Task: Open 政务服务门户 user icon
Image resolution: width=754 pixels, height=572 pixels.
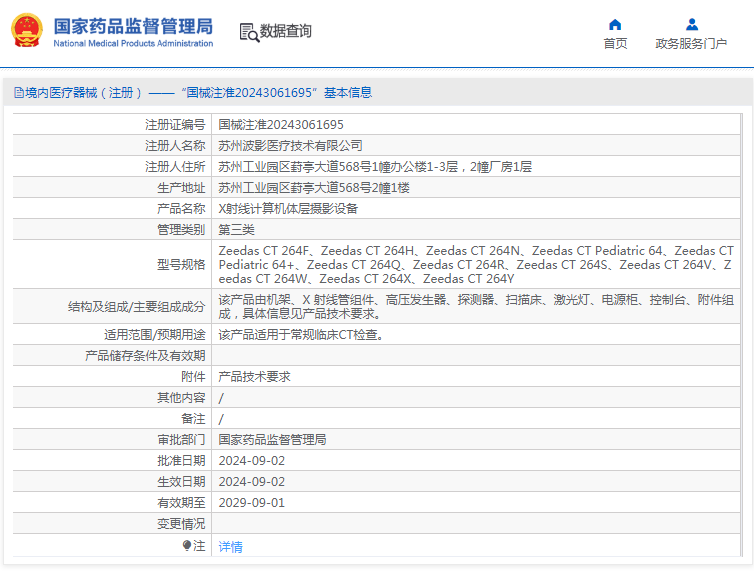Action: [x=691, y=25]
